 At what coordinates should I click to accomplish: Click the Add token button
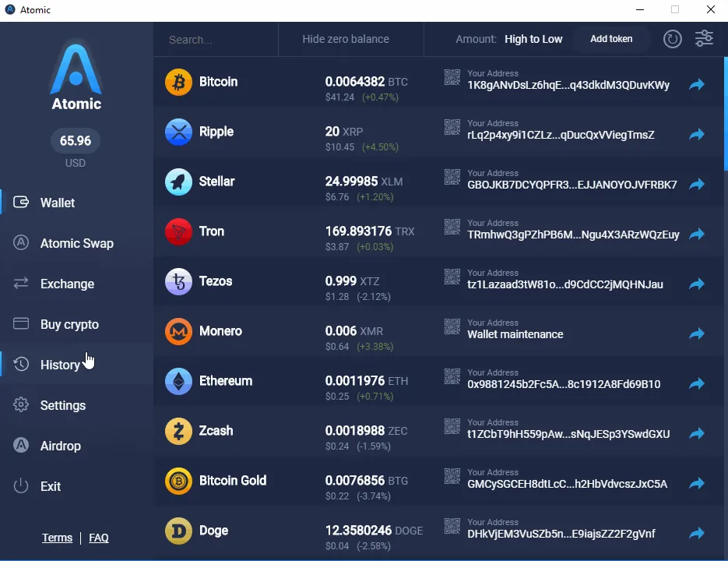click(611, 39)
